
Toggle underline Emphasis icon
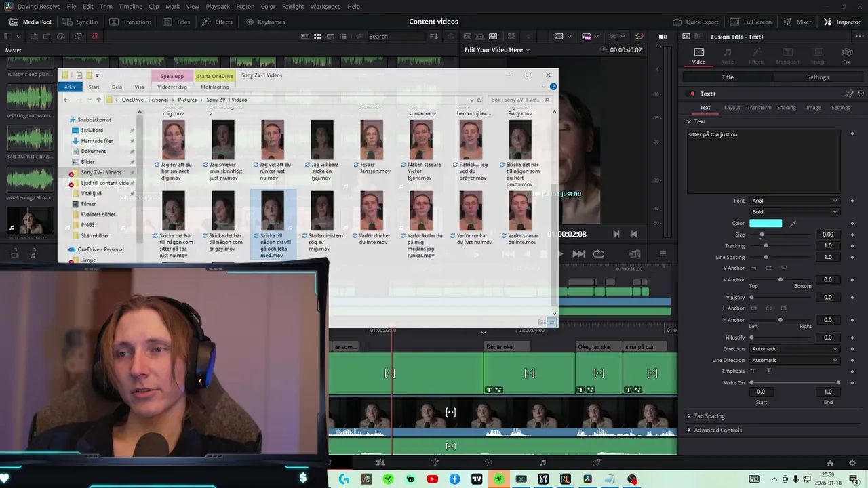(768, 371)
